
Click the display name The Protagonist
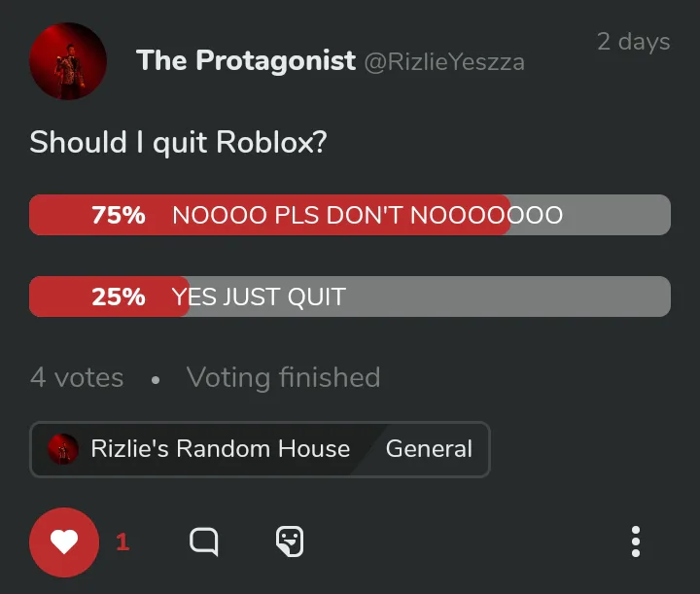point(246,60)
